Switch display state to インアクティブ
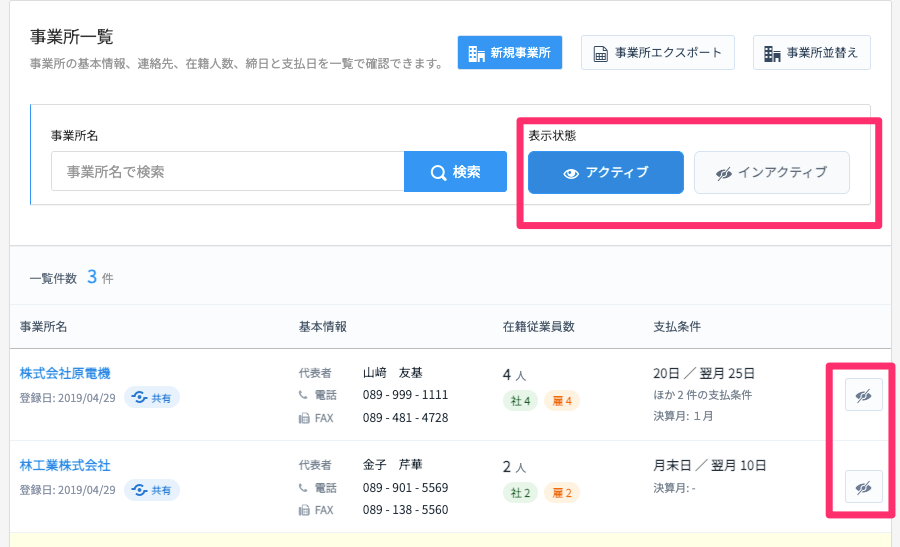 point(771,172)
